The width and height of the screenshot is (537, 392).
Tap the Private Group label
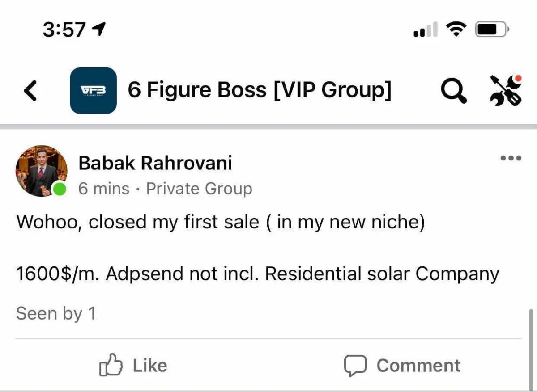tap(199, 189)
